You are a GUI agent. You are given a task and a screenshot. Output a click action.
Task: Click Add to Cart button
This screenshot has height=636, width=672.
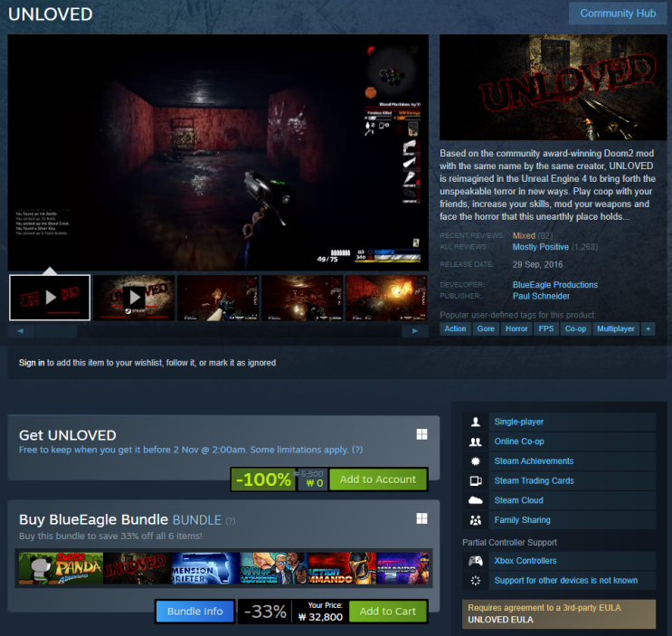coord(387,612)
